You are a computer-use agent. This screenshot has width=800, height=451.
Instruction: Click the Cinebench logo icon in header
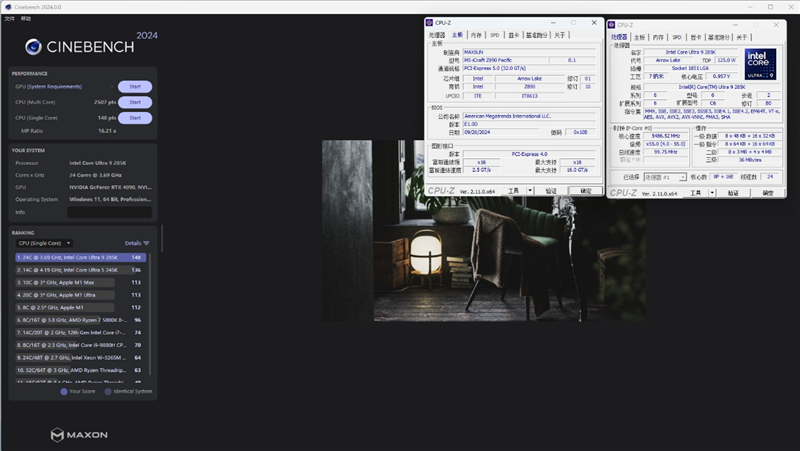pyautogui.click(x=34, y=45)
